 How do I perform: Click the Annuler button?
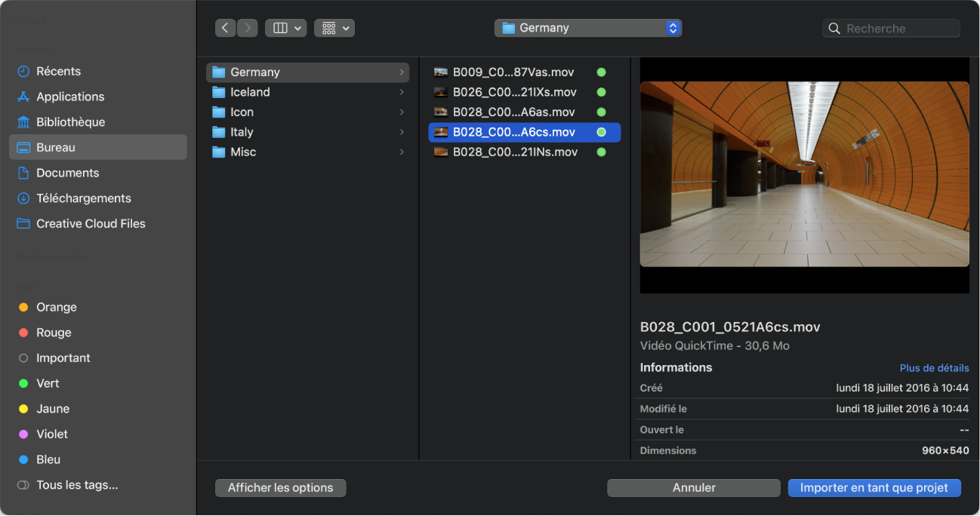[x=693, y=488]
